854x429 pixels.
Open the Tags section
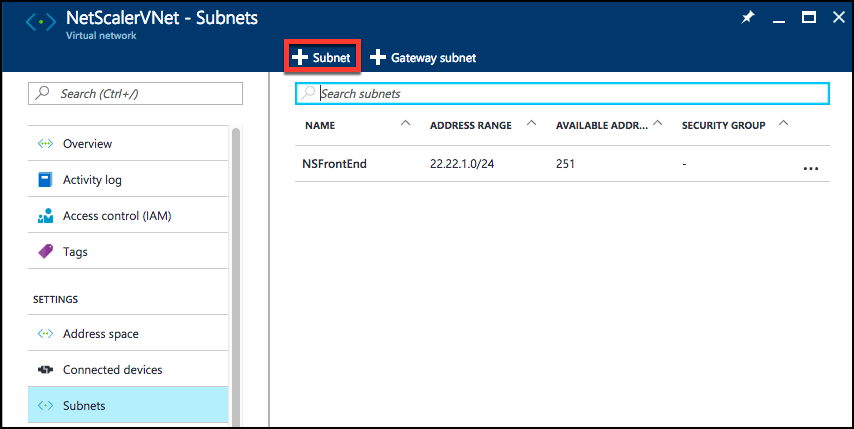tap(128, 252)
